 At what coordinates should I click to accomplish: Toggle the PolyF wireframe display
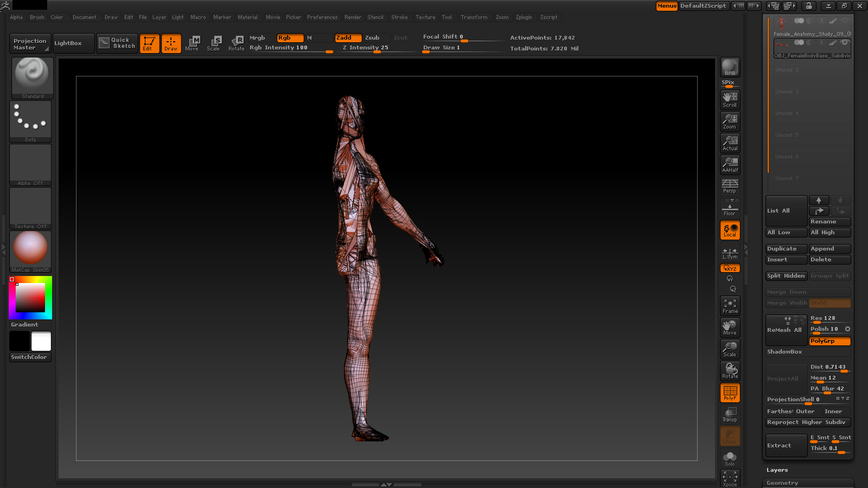coord(730,393)
